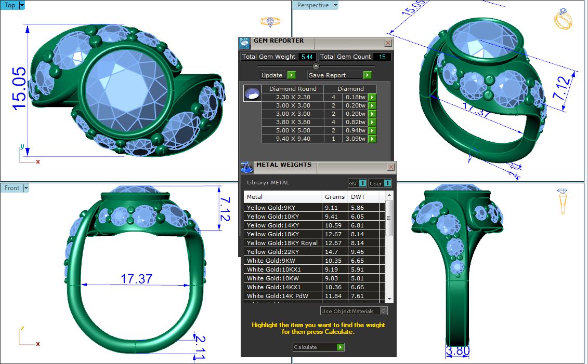
Task: Click green arrow beside 0.82tw diamond row
Action: (372, 122)
